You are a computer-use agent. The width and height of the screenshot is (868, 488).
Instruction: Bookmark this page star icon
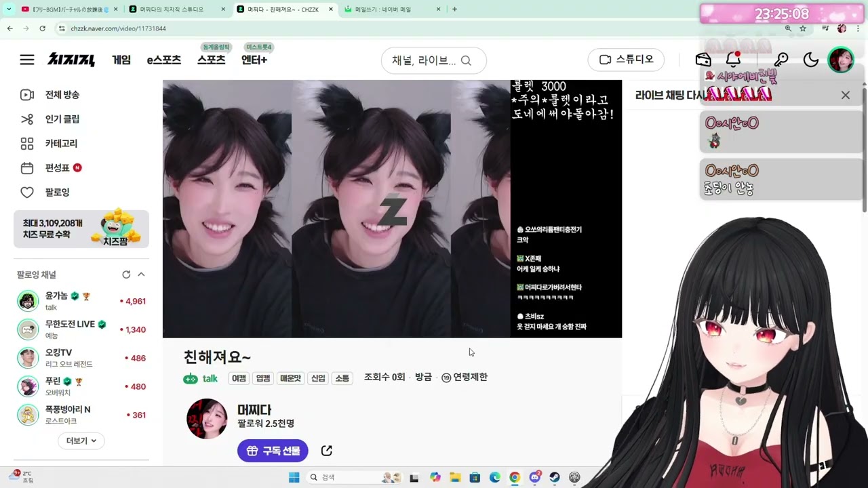click(x=803, y=28)
